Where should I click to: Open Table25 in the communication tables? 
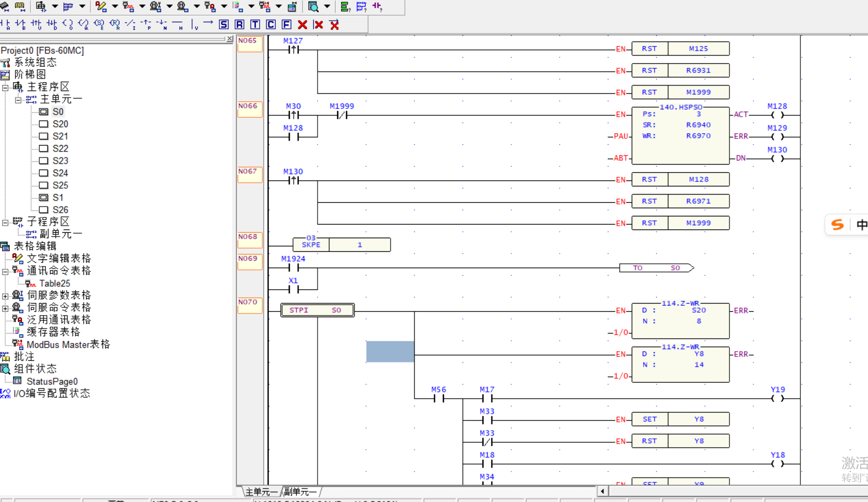point(55,283)
